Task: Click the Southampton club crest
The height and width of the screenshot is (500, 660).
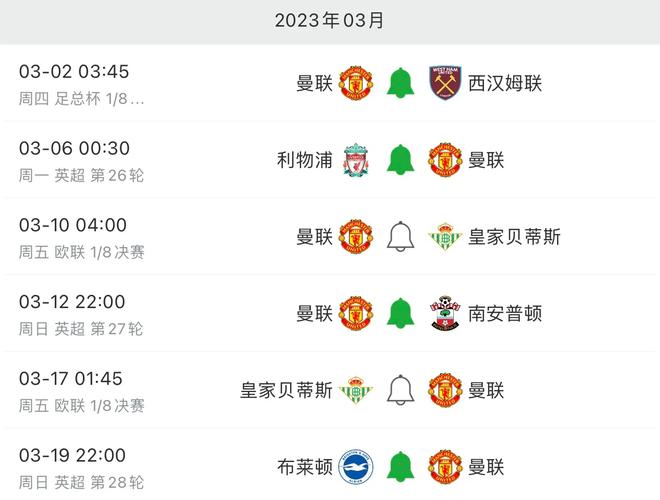Action: click(x=446, y=313)
